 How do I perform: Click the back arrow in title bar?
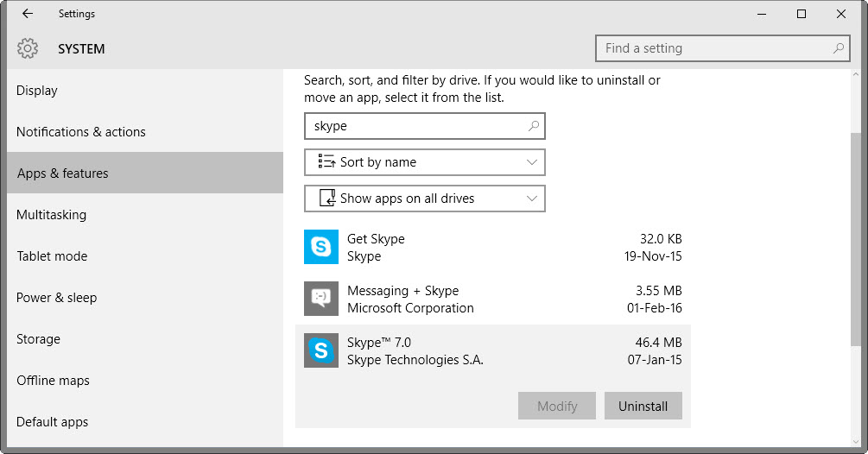click(28, 14)
